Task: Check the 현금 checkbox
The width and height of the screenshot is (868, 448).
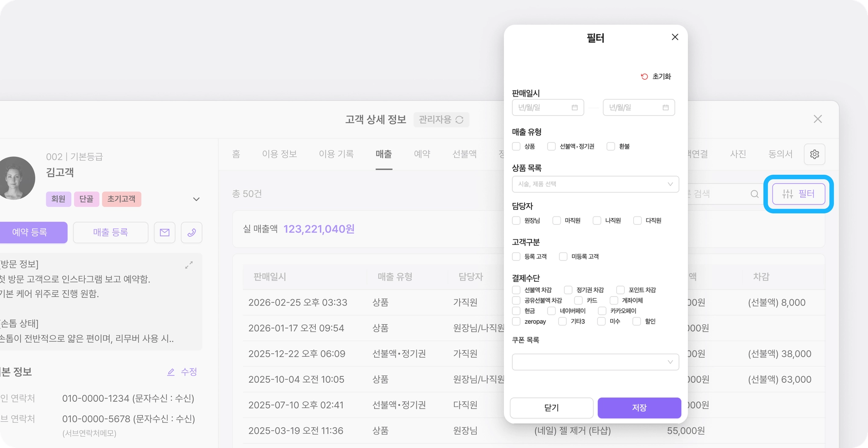Action: (516, 311)
